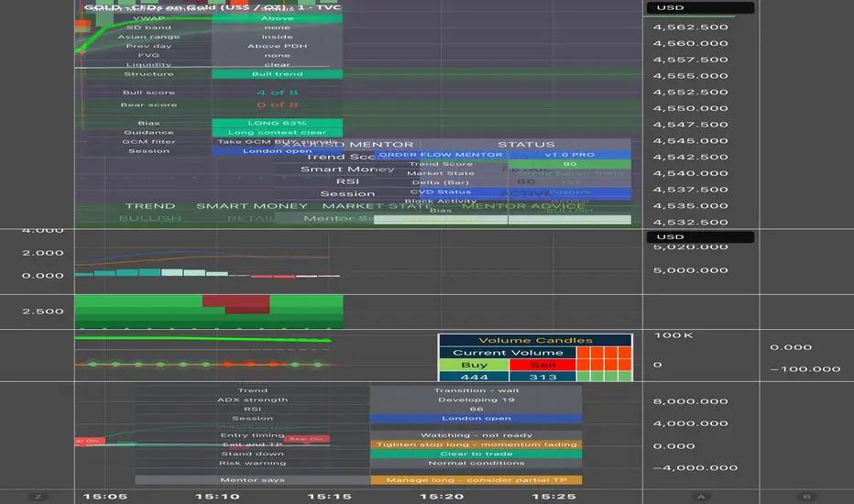Click the green 'Clear to trade' cell
854x504 pixels.
tap(476, 454)
